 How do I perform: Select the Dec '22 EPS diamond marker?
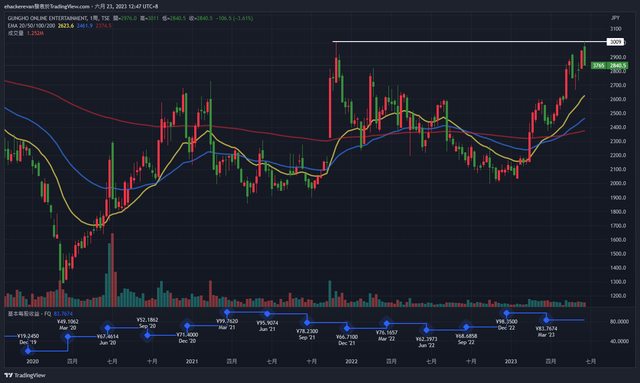(x=507, y=314)
